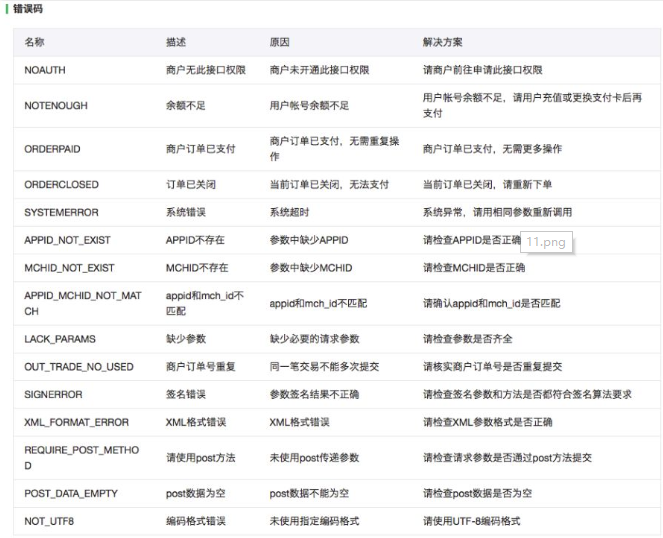Click description 签名错误
663x538 pixels.
(186, 395)
